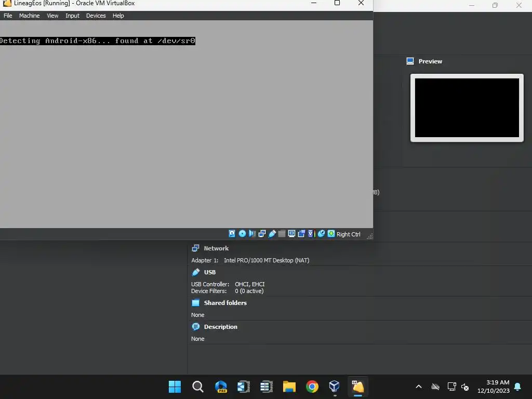Open the Edge PRE browser from taskbar
The height and width of the screenshot is (399, 532).
[x=221, y=387]
